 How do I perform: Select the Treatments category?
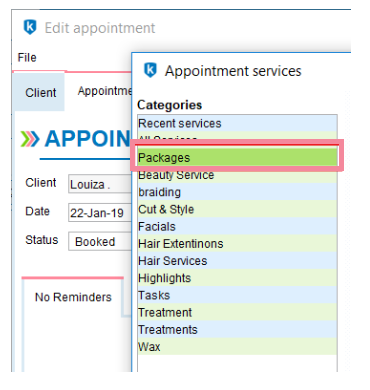click(x=237, y=329)
